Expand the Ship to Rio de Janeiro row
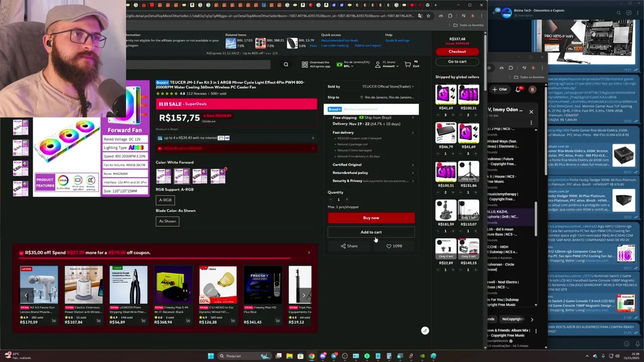The image size is (644, 362). (x=371, y=97)
